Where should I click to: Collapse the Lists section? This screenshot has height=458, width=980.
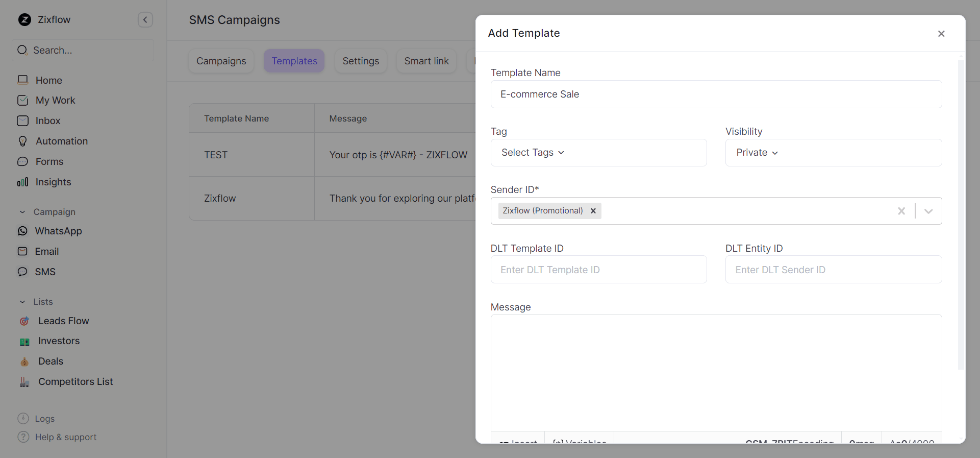(x=22, y=302)
